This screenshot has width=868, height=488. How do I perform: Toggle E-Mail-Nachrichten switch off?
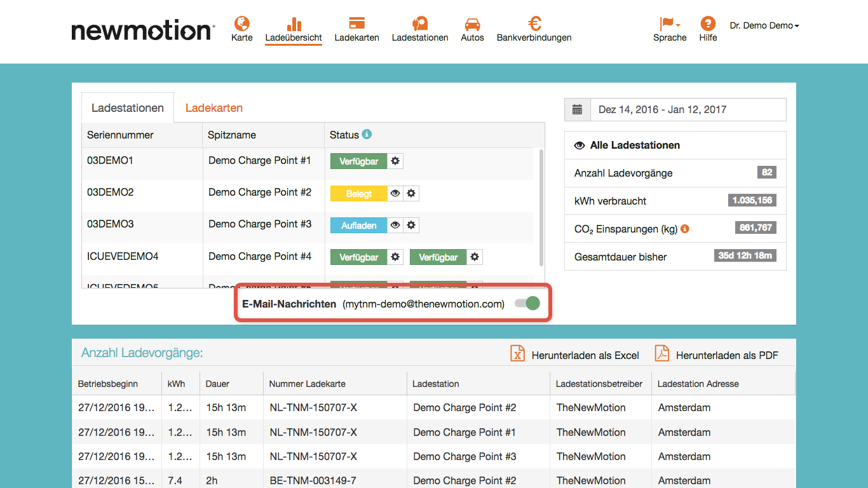[x=527, y=303]
